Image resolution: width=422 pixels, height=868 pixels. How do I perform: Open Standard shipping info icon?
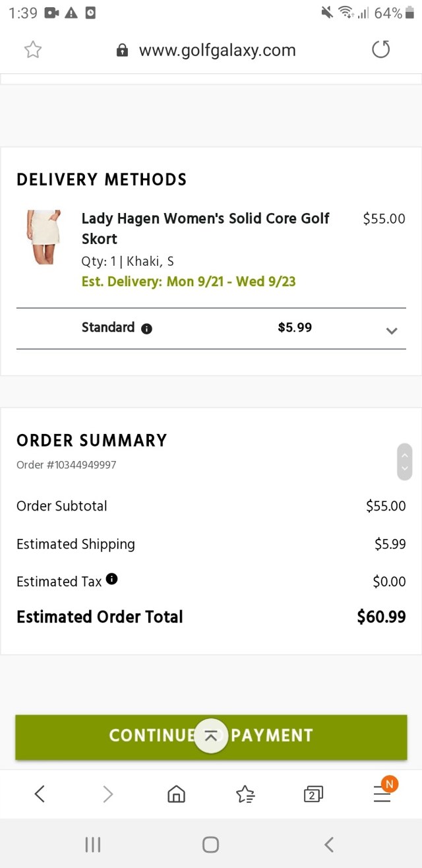[146, 328]
